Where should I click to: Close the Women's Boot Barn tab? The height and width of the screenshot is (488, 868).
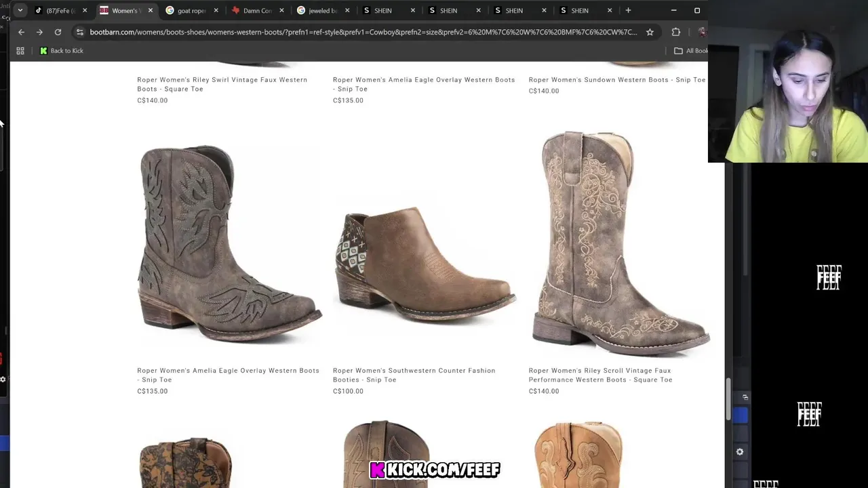150,10
